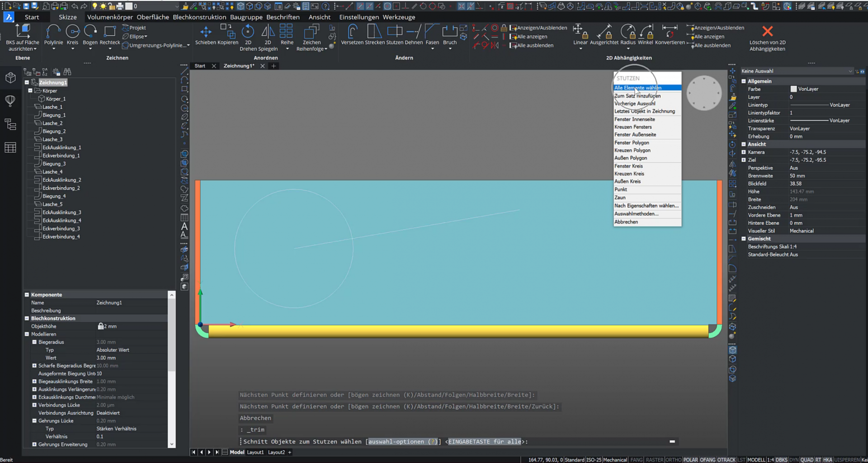
Task: Expand Scharfe Biegeradius Begrenzung property
Action: tap(34, 366)
